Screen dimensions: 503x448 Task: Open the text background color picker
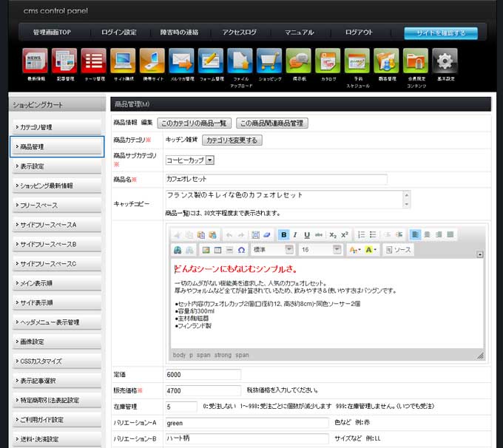pos(372,250)
